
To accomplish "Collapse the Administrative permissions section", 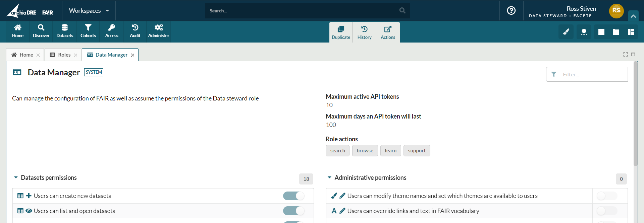I will tap(329, 177).
